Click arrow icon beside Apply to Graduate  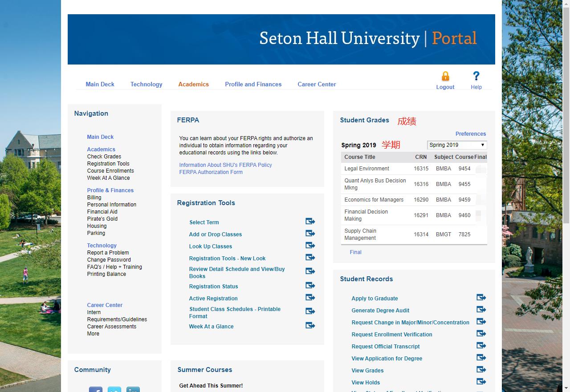click(481, 297)
